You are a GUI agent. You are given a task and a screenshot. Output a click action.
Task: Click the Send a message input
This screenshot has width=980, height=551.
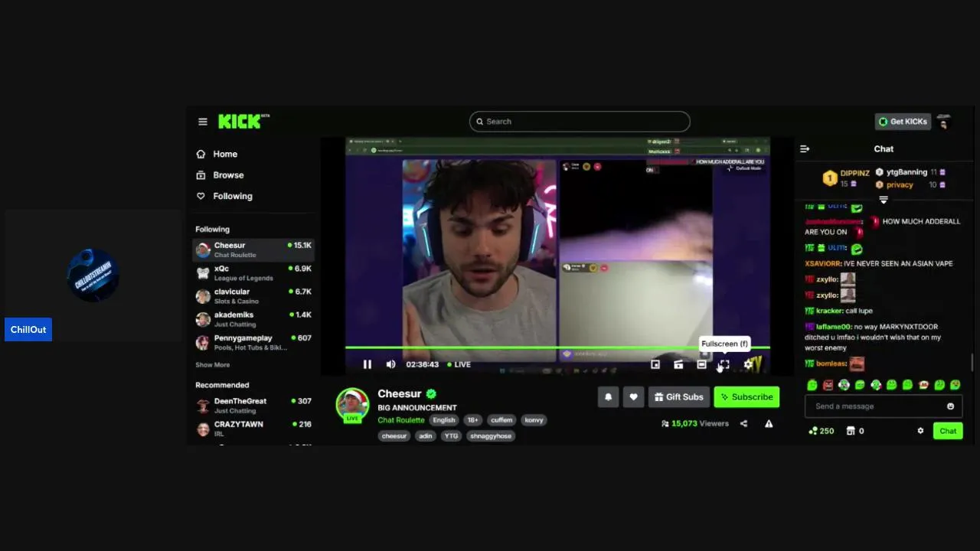[884, 406]
